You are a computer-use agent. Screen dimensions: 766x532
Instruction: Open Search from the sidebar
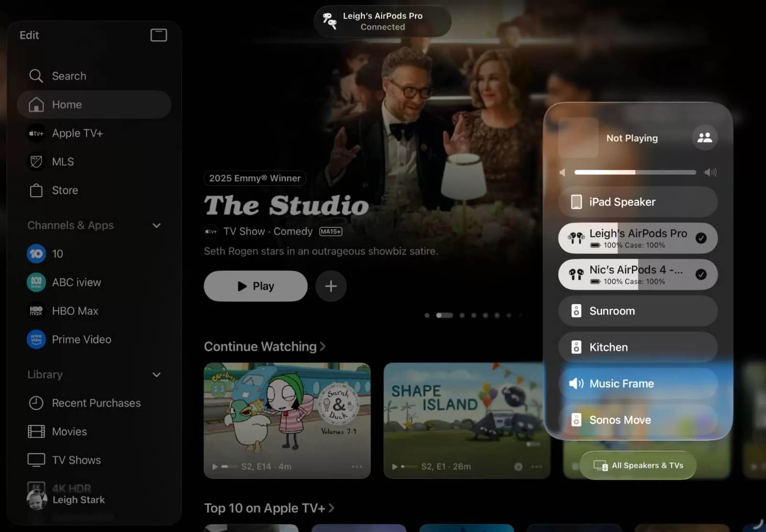tap(68, 76)
